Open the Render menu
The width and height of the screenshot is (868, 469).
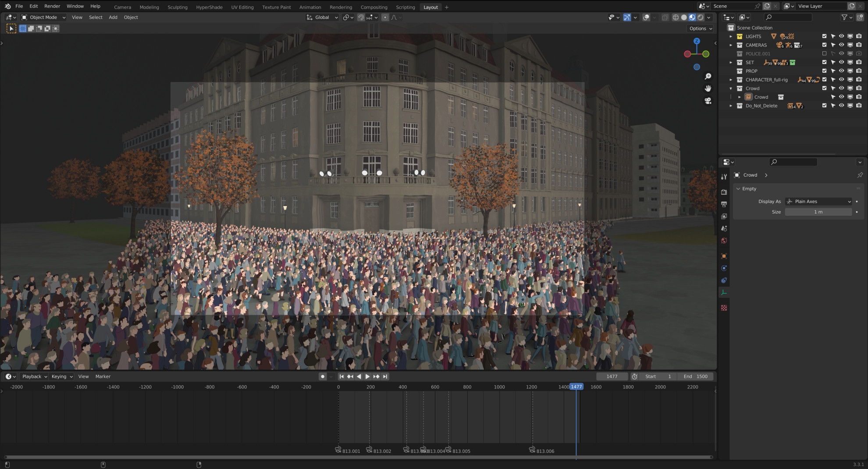pos(52,6)
